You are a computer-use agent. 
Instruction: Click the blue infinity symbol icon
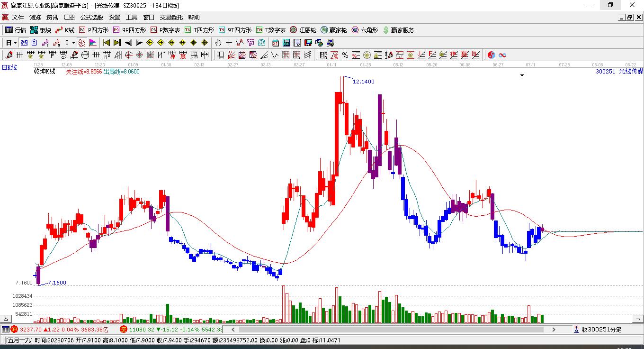[x=502, y=55]
